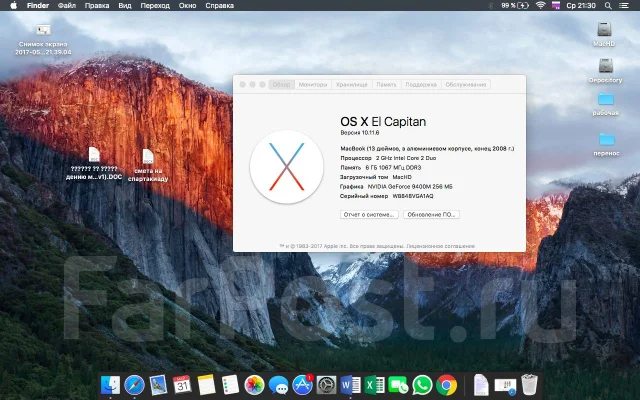
Task: Open WhatsApp from the Dock
Action: [x=422, y=385]
